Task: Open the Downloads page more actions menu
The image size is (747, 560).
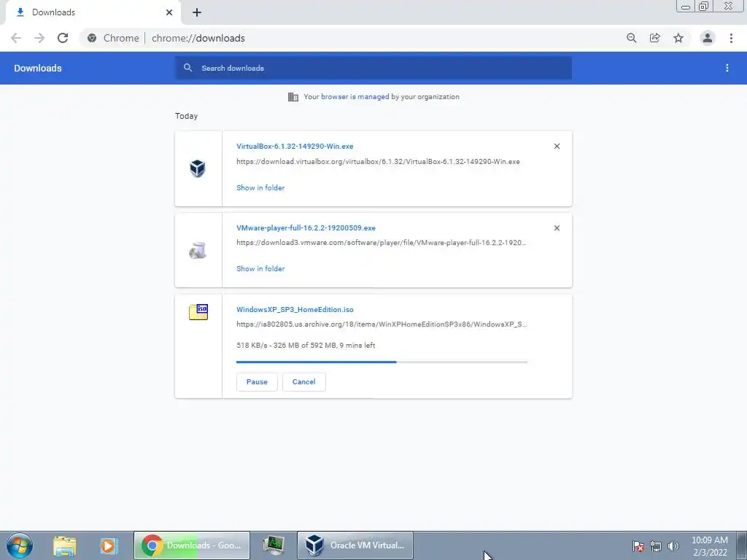Action: click(x=727, y=68)
